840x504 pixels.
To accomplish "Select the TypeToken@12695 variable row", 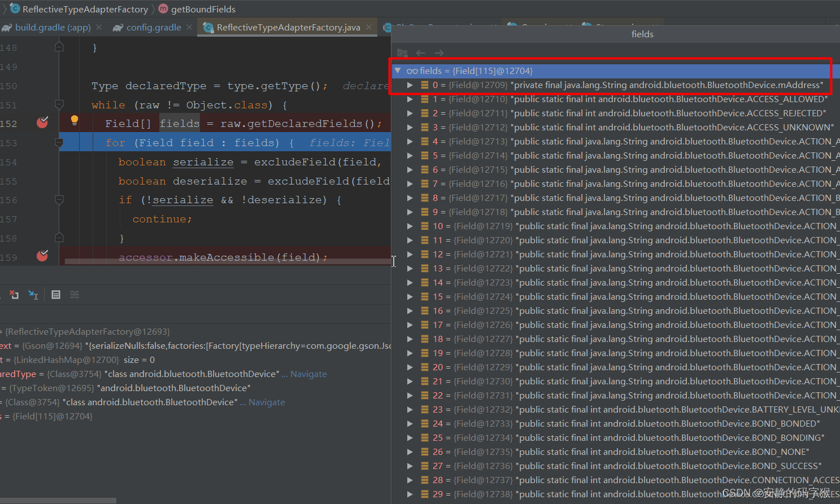I will [x=195, y=388].
